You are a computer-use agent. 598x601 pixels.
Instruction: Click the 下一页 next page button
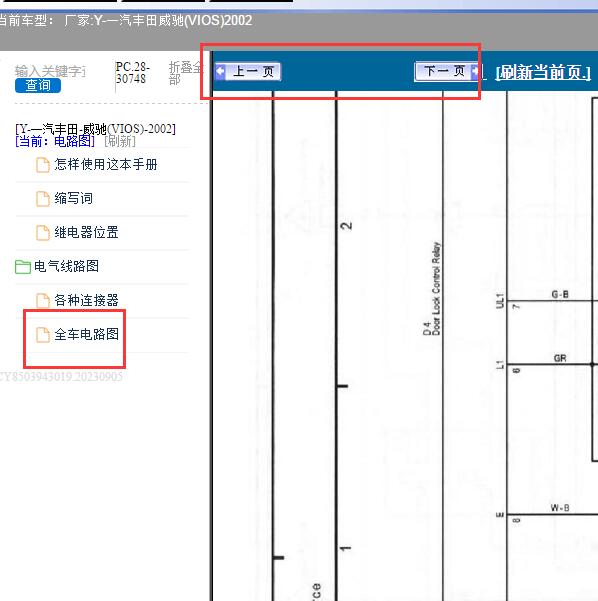(x=447, y=71)
